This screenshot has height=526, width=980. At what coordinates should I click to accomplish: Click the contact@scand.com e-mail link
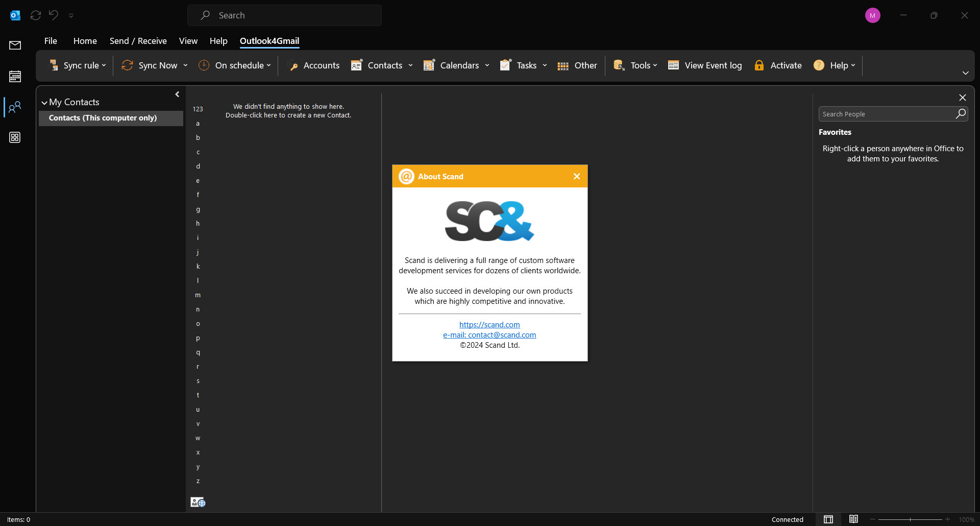(x=489, y=335)
